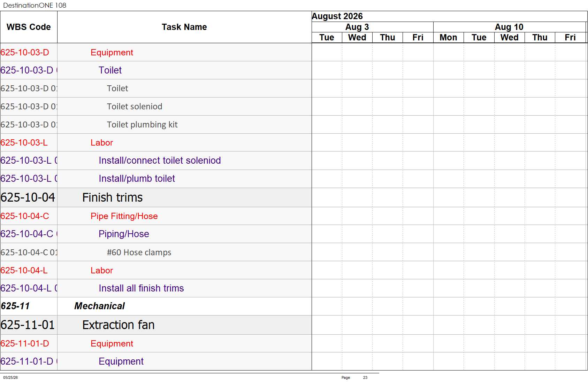Click the page number 23 footer
The width and height of the screenshot is (588, 382).
[365, 377]
